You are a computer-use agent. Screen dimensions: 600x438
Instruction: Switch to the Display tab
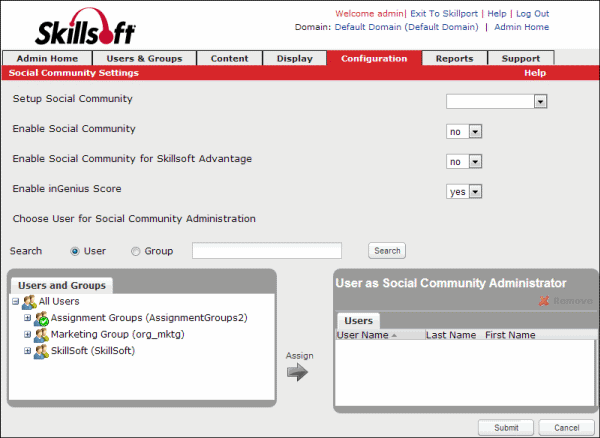(x=295, y=58)
